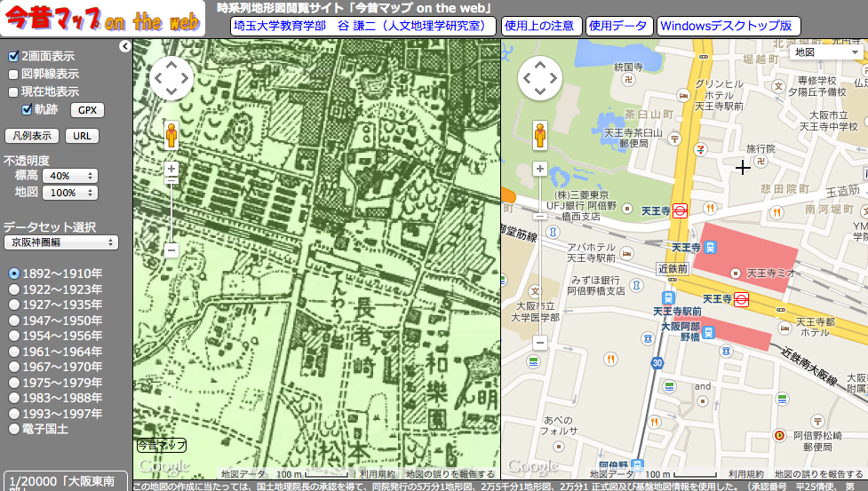Zoom in on the old map
Viewport: 868px width, 491px height.
pos(171,169)
